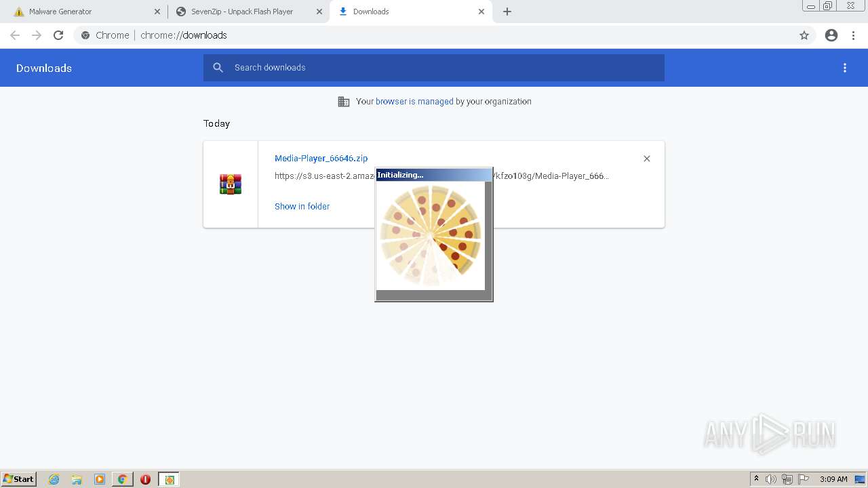
Task: Open the volume speaker tray icon
Action: point(771,479)
